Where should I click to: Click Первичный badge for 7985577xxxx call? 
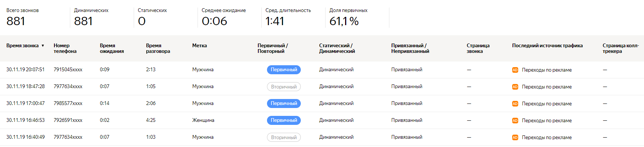(x=284, y=103)
